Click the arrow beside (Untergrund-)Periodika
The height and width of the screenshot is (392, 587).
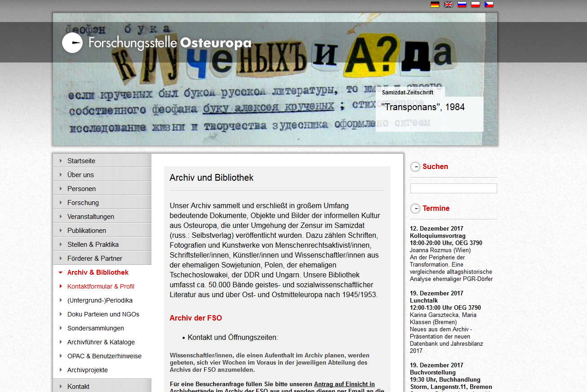[61, 300]
